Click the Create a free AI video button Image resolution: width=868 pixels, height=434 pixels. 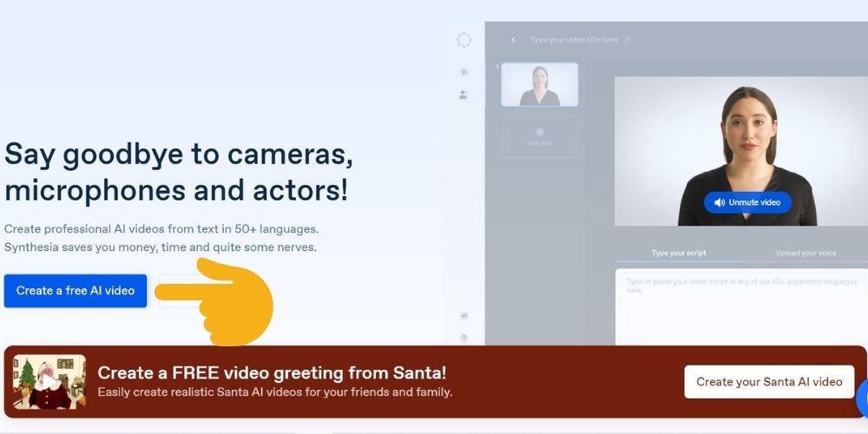76,291
